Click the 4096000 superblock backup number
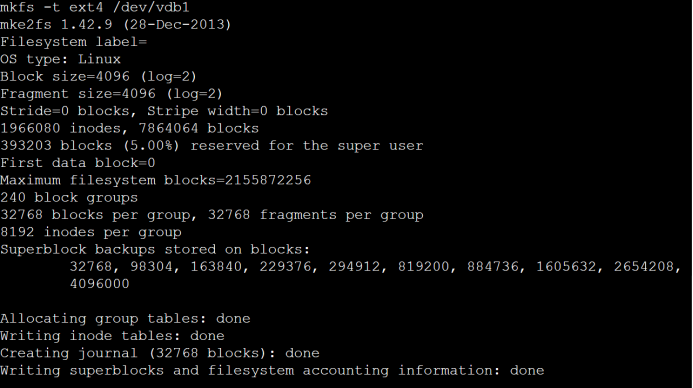Viewport: 693px width, 388px height. pos(99,284)
